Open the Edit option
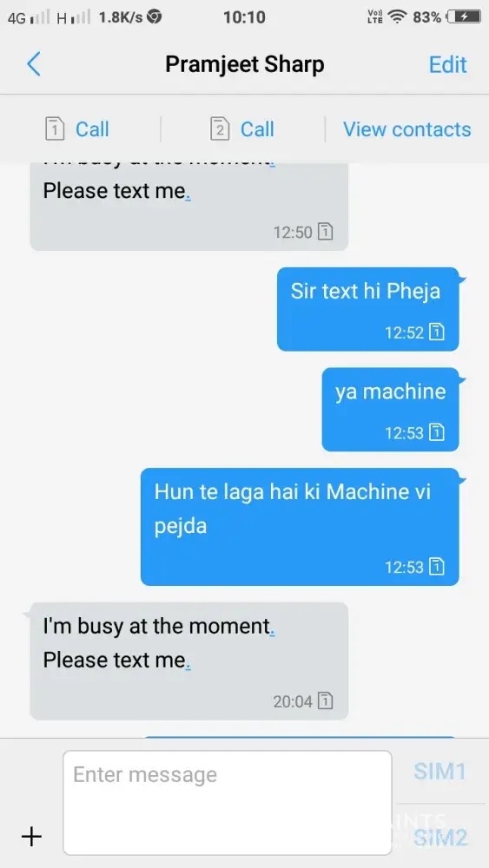 447,65
